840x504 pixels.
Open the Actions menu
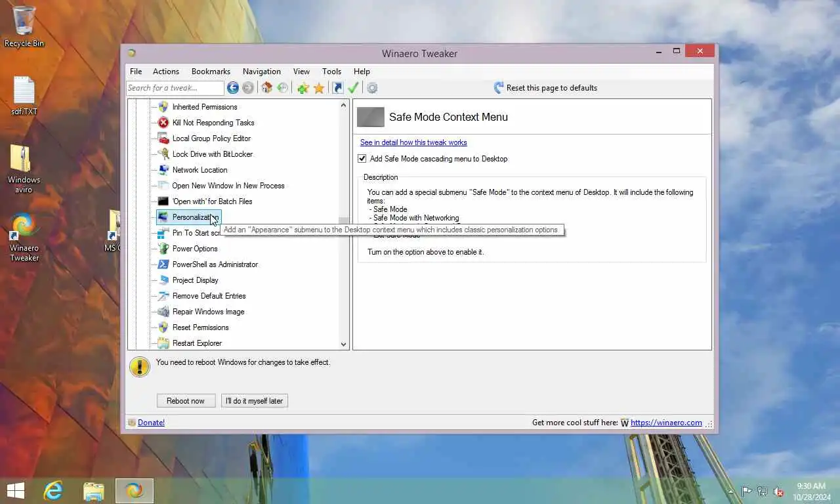tap(166, 72)
